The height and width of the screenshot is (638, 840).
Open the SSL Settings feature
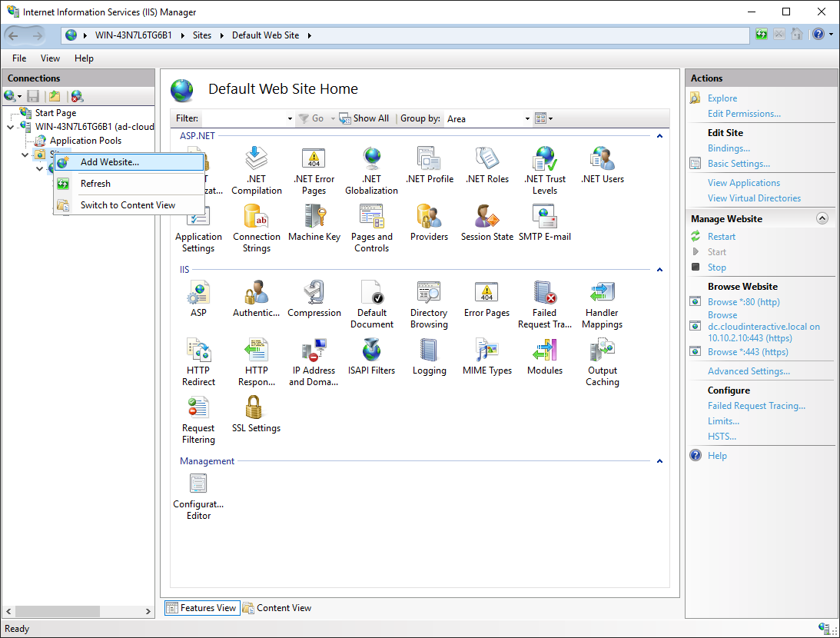(256, 414)
